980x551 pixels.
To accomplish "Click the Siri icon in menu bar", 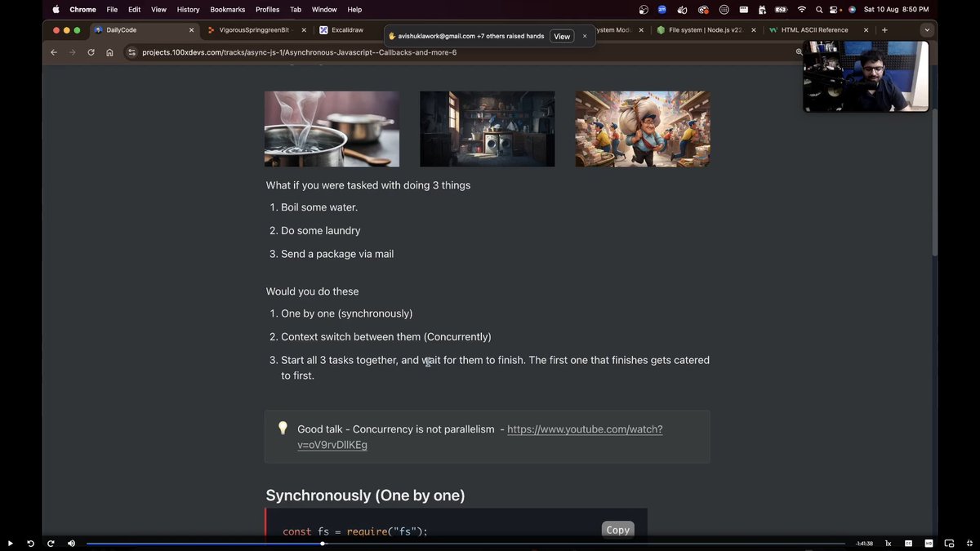I will tap(852, 10).
